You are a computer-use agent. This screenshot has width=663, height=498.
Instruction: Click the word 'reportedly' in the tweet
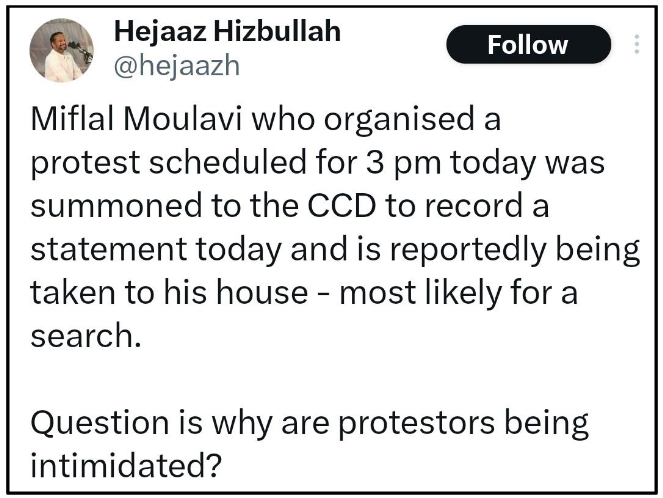[468, 250]
